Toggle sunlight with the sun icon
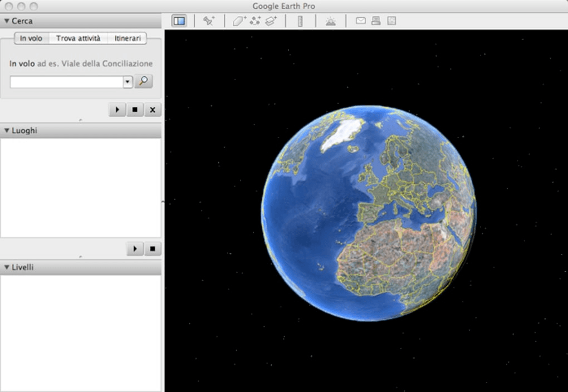Image resolution: width=568 pixels, height=392 pixels. 331,21
